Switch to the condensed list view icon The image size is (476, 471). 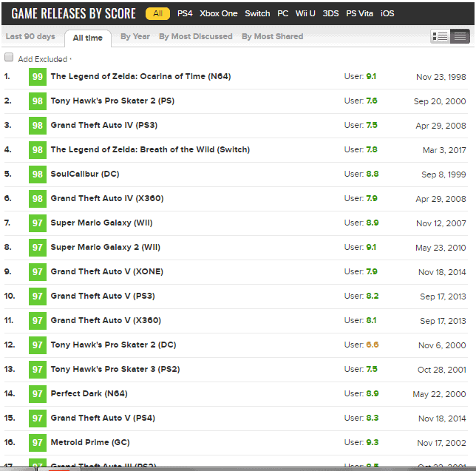(460, 36)
